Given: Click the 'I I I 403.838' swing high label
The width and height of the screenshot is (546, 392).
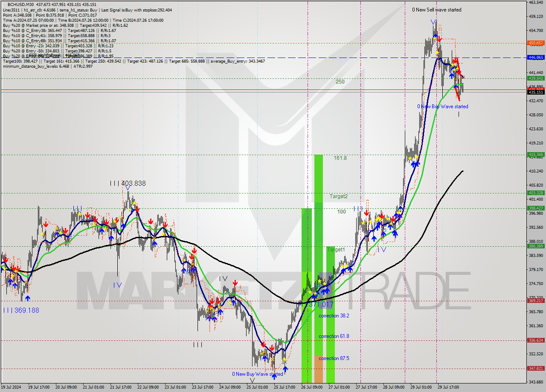Looking at the screenshot, I should [x=128, y=183].
